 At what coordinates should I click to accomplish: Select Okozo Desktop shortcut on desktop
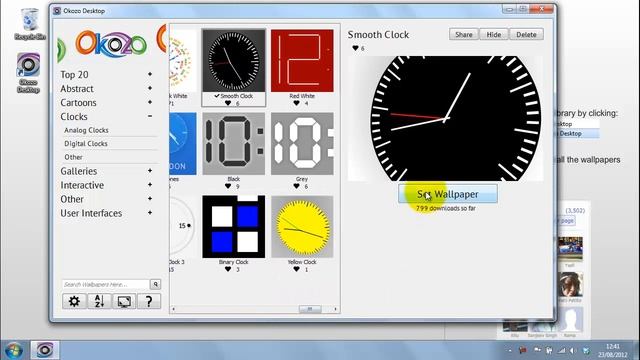click(28, 73)
